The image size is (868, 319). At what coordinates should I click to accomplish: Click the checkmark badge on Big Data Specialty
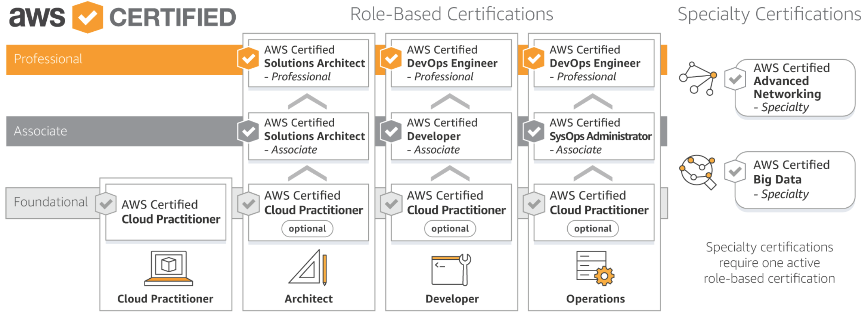(735, 171)
